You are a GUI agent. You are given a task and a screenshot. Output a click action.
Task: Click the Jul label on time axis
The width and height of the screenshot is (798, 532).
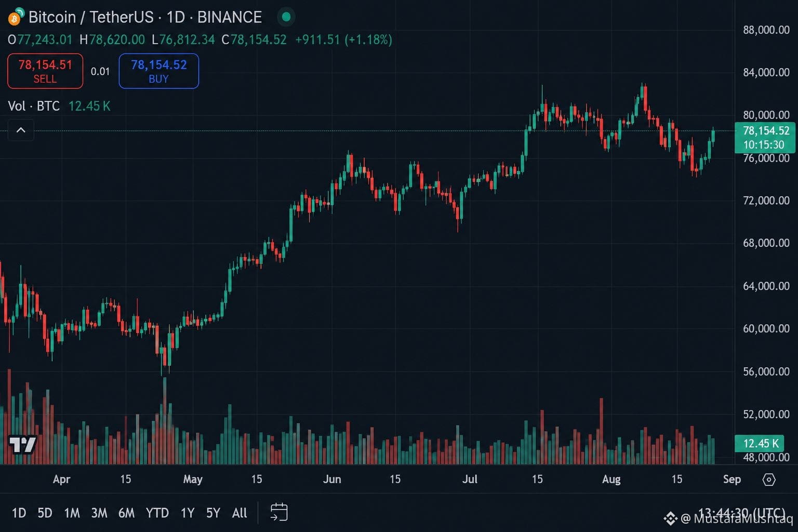[470, 479]
